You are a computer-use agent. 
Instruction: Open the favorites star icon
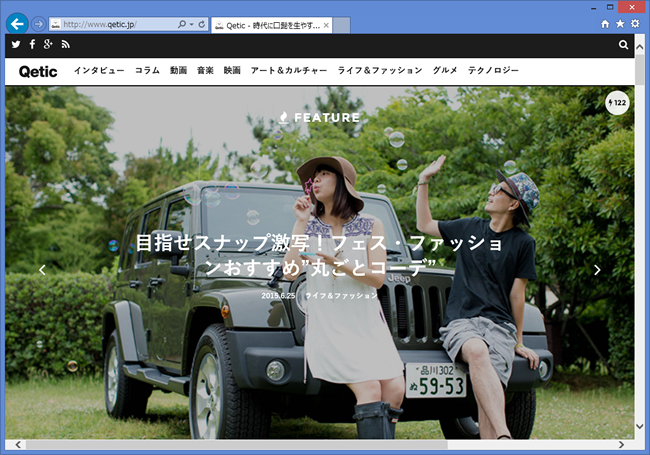pos(619,23)
